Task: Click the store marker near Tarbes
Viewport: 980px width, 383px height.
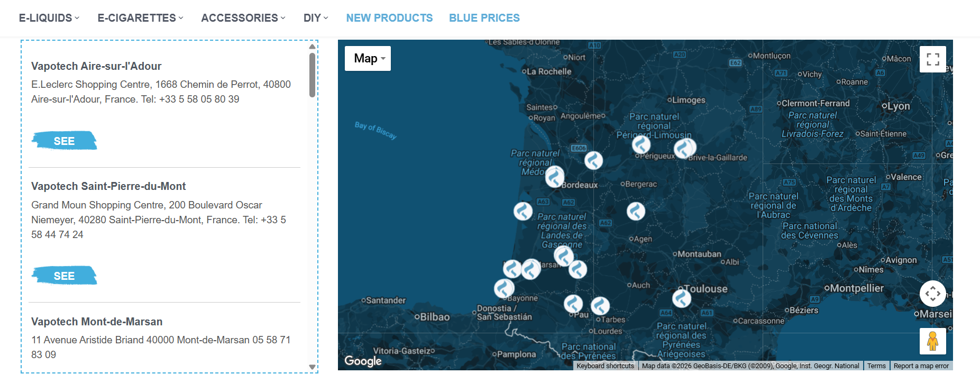Action: (600, 306)
